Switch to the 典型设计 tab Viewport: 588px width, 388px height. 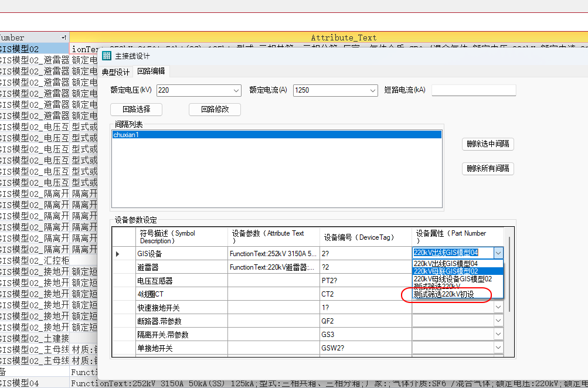115,72
